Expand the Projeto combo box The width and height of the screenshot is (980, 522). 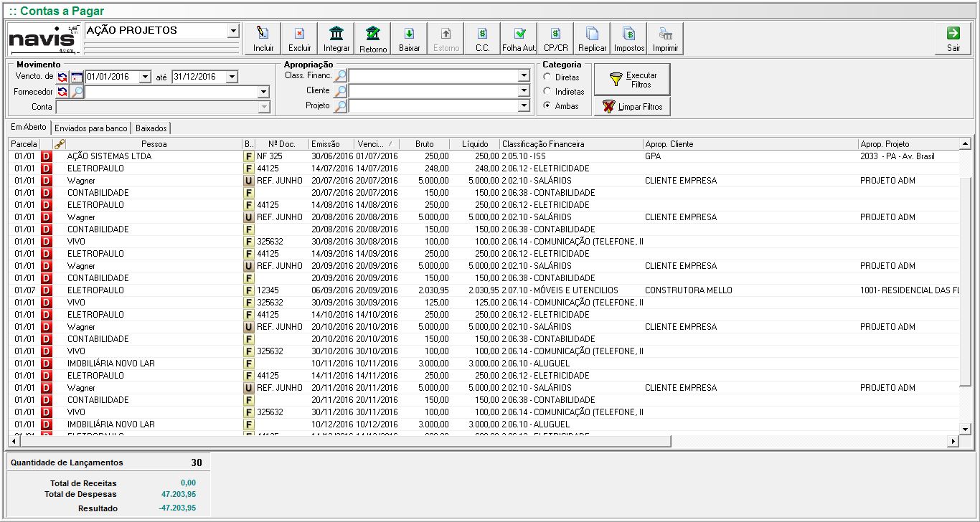pyautogui.click(x=524, y=106)
